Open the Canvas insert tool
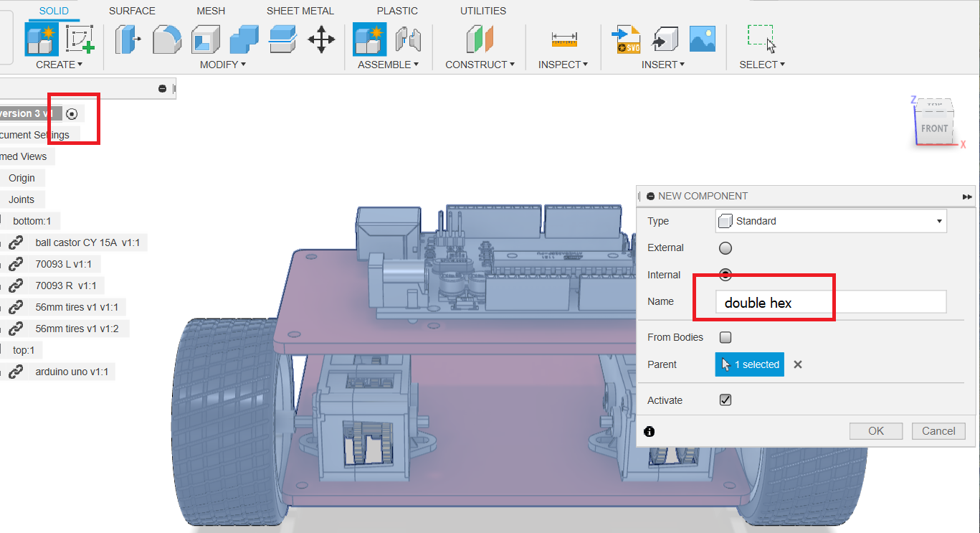 (x=702, y=40)
